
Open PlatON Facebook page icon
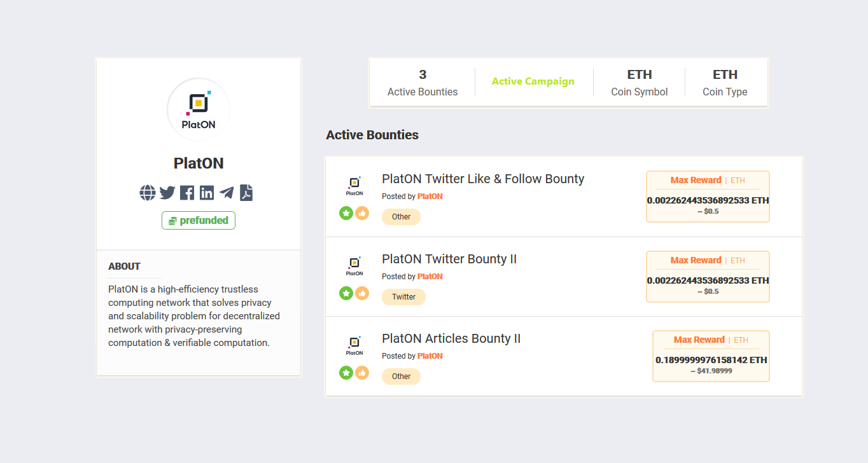(x=187, y=193)
